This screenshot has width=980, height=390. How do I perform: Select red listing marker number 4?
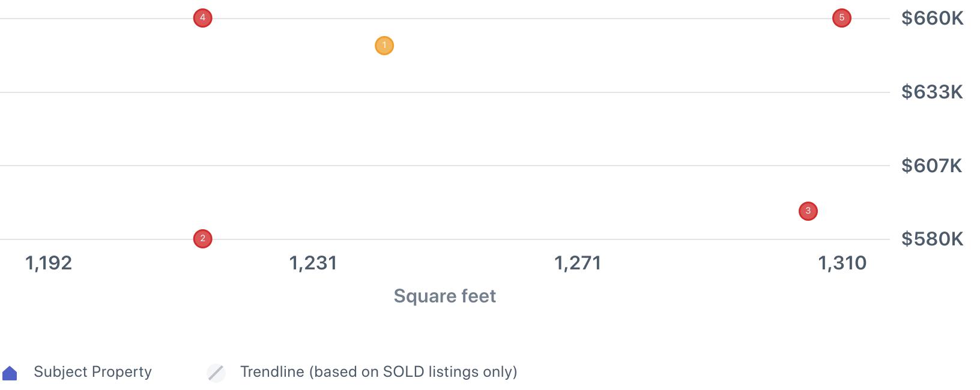[202, 18]
